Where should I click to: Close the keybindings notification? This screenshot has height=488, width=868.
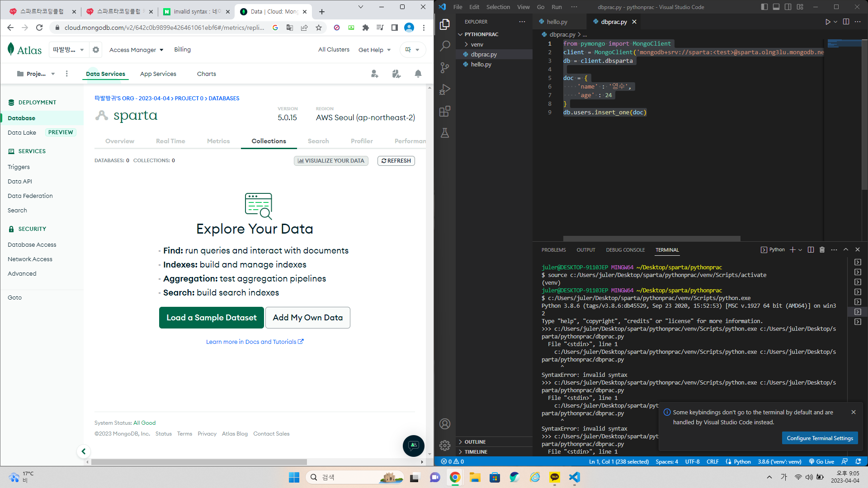[x=854, y=412]
